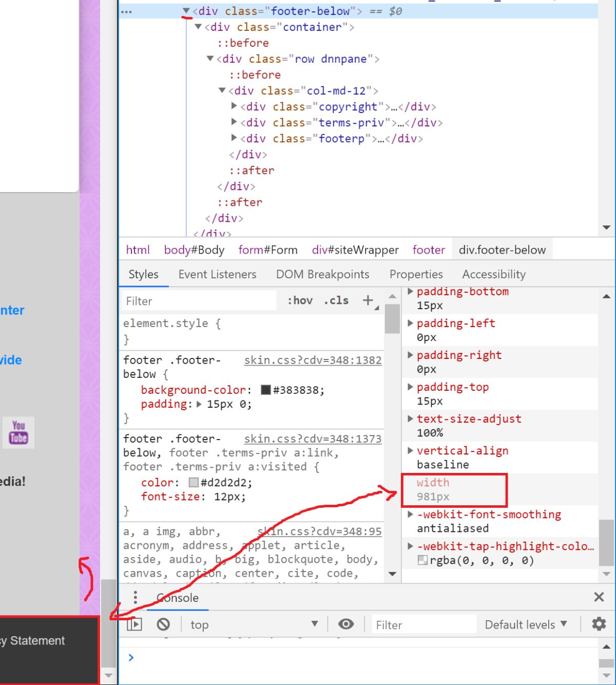Image resolution: width=616 pixels, height=685 pixels.
Task: Open the Properties tab
Action: tap(416, 274)
